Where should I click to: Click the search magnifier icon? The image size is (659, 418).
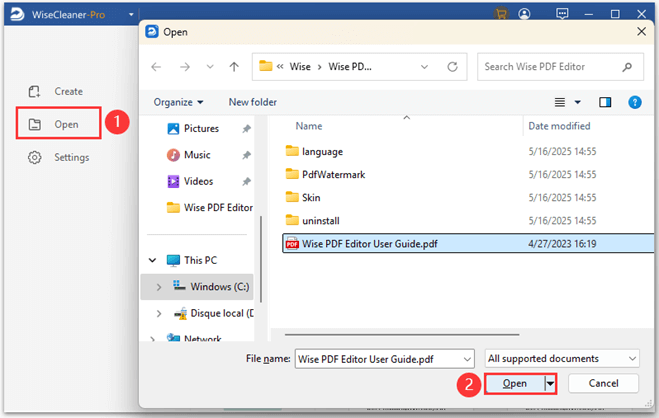[627, 67]
